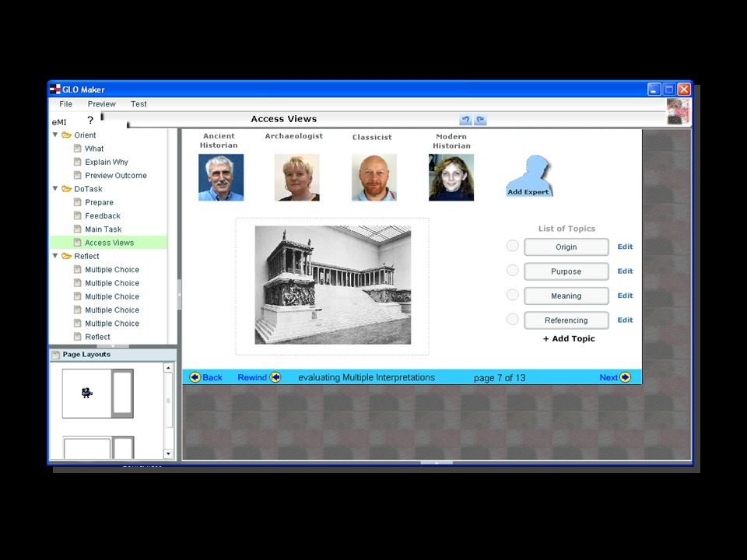Edit the Purpose topic

[x=625, y=271]
